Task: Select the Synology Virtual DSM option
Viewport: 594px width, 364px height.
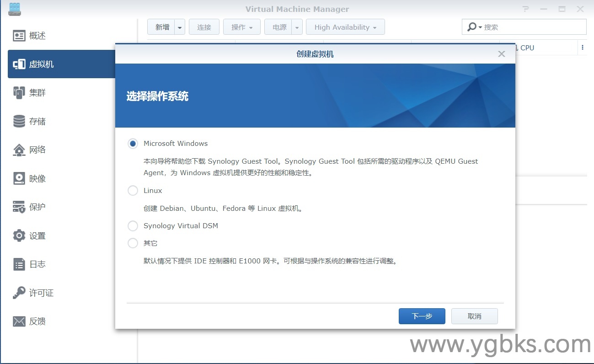Action: [x=133, y=226]
